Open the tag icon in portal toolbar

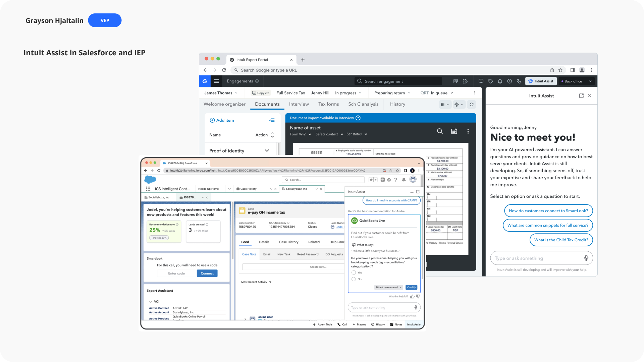[490, 81]
